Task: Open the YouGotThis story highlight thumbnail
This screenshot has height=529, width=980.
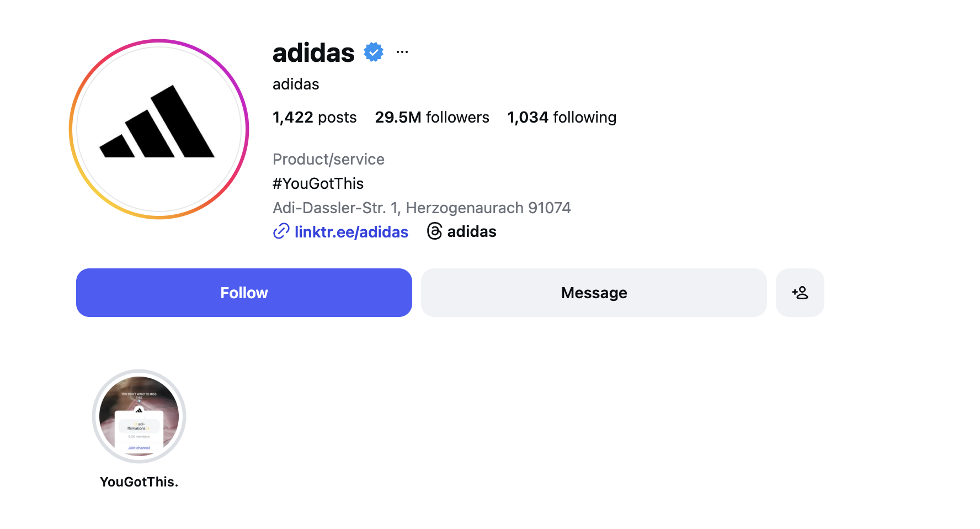Action: pos(139,416)
